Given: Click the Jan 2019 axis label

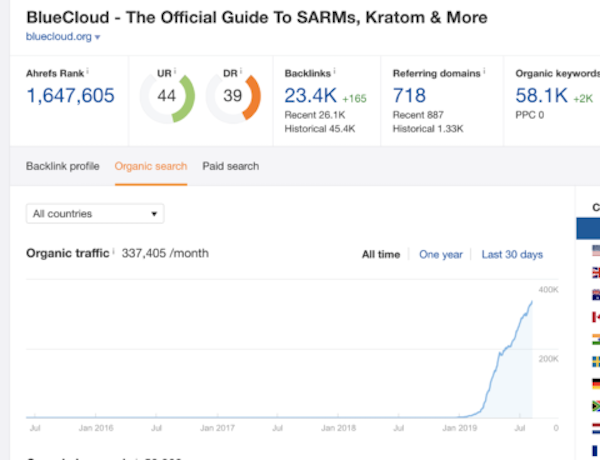Looking at the screenshot, I should coord(460,428).
